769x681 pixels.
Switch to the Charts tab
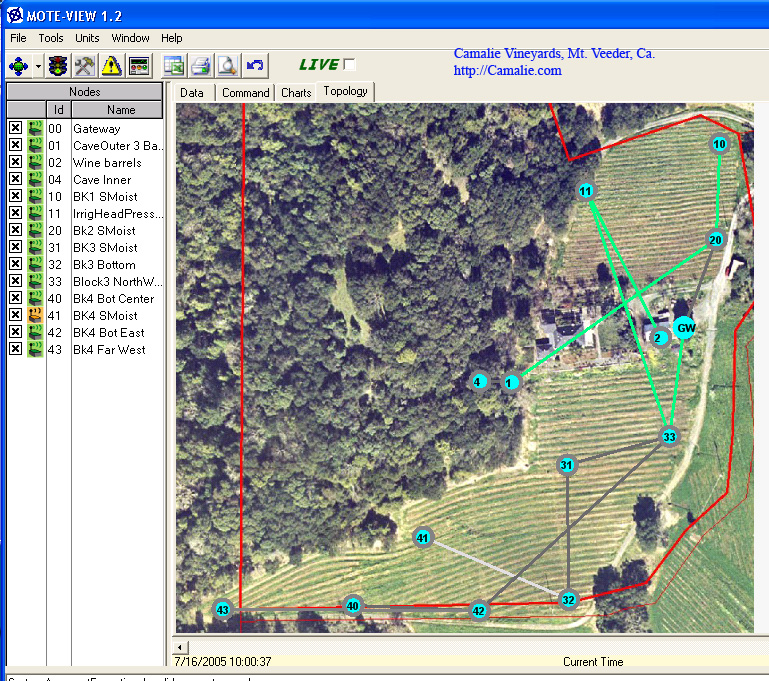(x=296, y=92)
